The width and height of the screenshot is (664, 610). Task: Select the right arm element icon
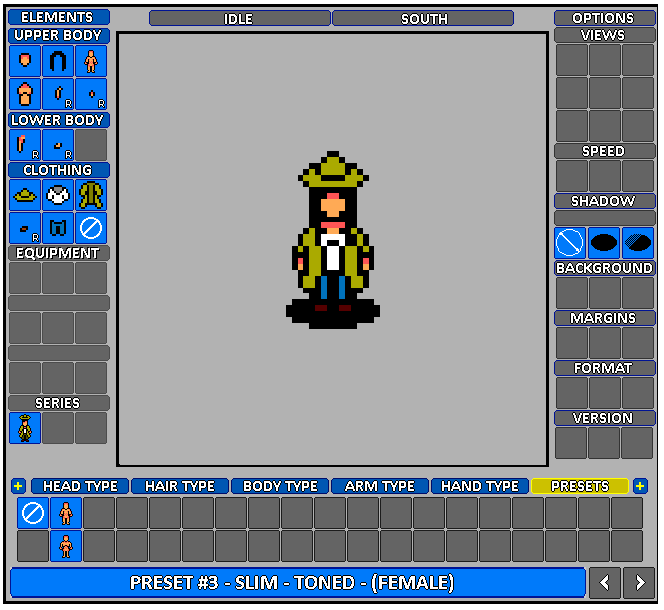point(58,94)
